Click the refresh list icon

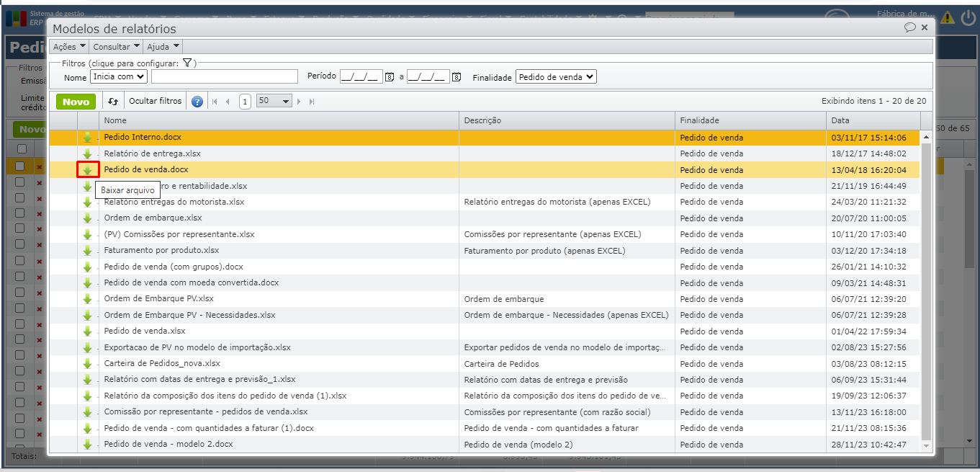pos(113,102)
